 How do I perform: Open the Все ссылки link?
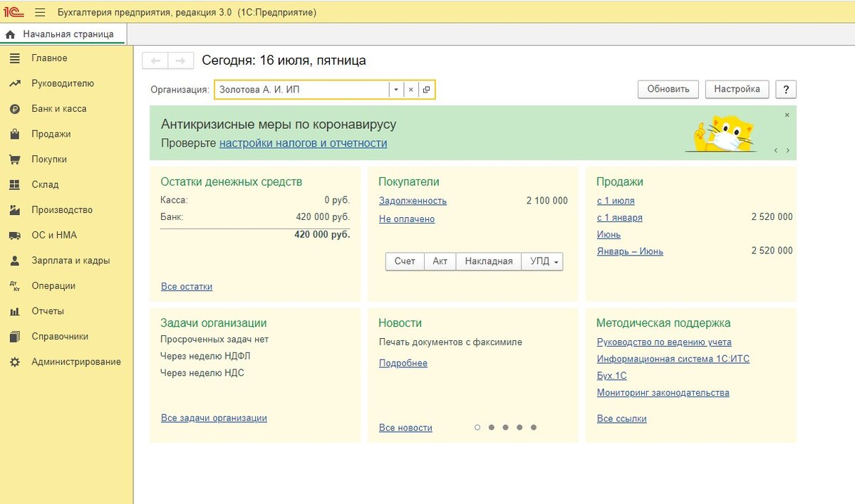coord(622,419)
